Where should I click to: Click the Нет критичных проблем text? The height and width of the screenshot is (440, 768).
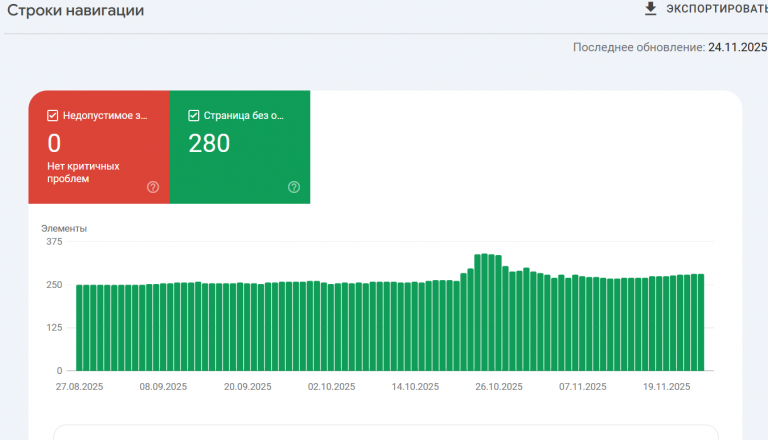pyautogui.click(x=83, y=172)
